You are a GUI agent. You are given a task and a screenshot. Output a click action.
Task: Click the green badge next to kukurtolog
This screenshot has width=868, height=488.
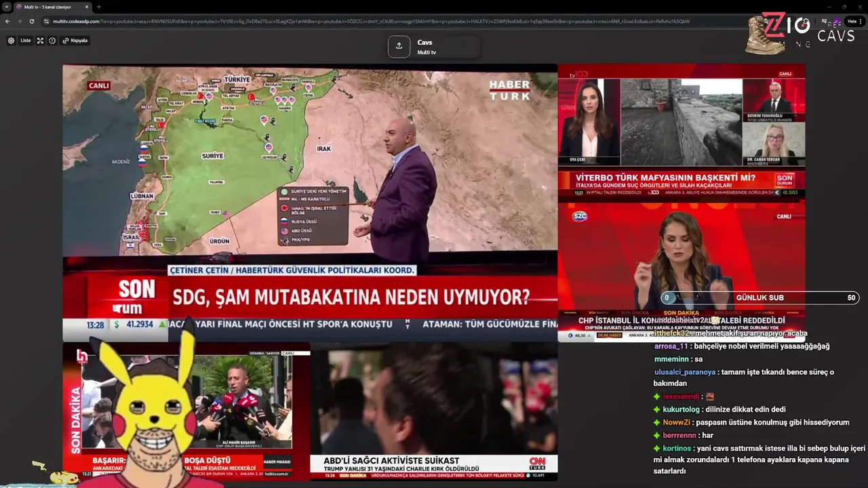click(x=656, y=409)
